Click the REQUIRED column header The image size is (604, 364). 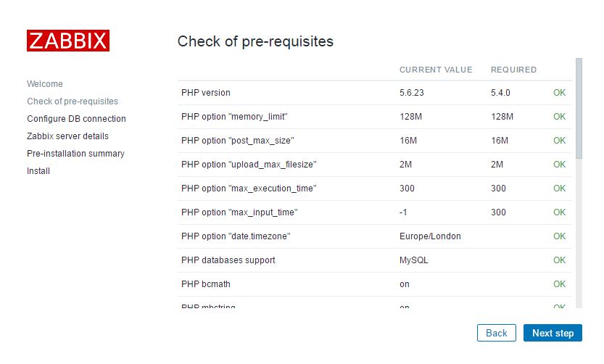(513, 70)
